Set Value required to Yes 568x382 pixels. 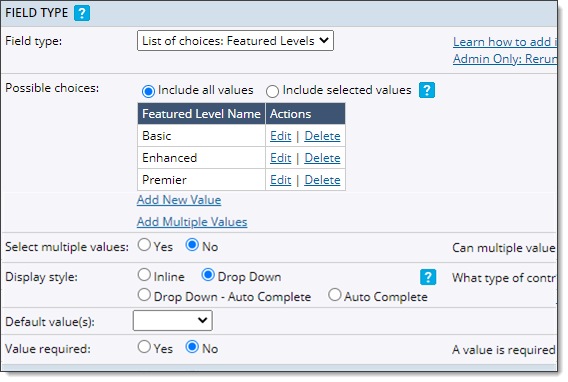(x=144, y=347)
